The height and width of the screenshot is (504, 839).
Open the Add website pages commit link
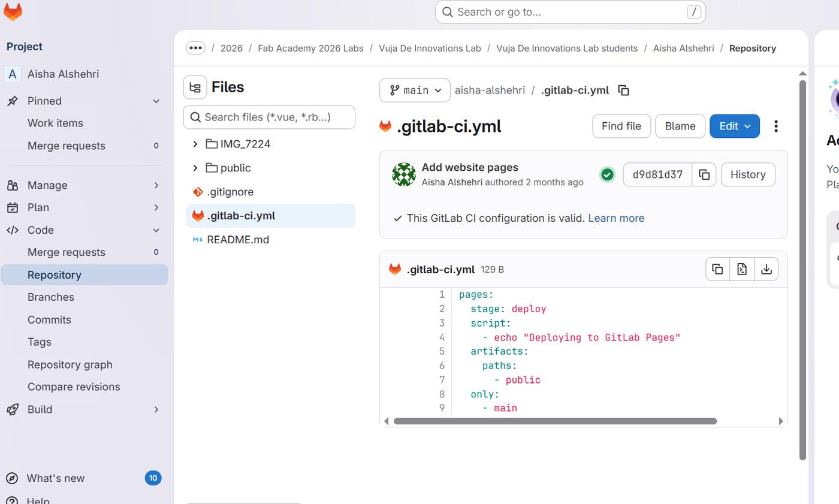click(470, 168)
